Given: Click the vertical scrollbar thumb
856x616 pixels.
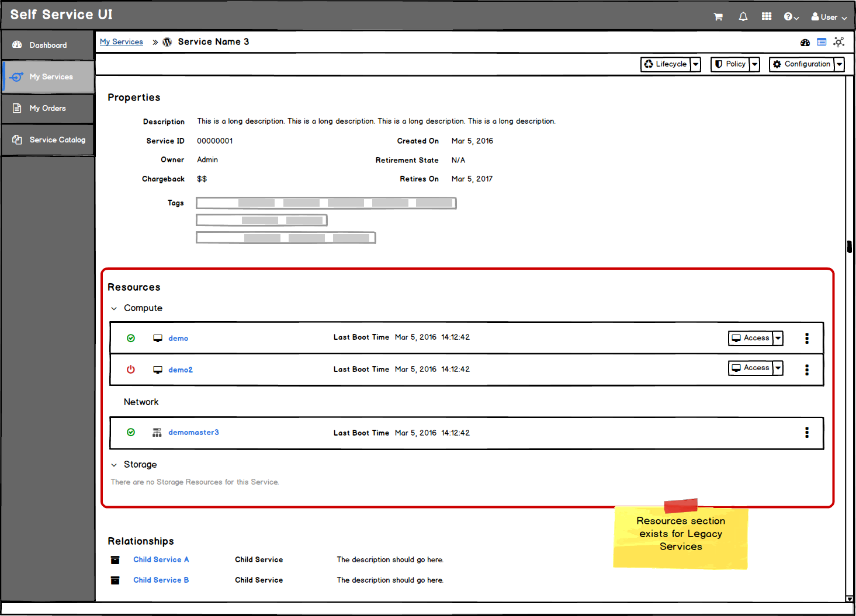Looking at the screenshot, I should pos(850,246).
